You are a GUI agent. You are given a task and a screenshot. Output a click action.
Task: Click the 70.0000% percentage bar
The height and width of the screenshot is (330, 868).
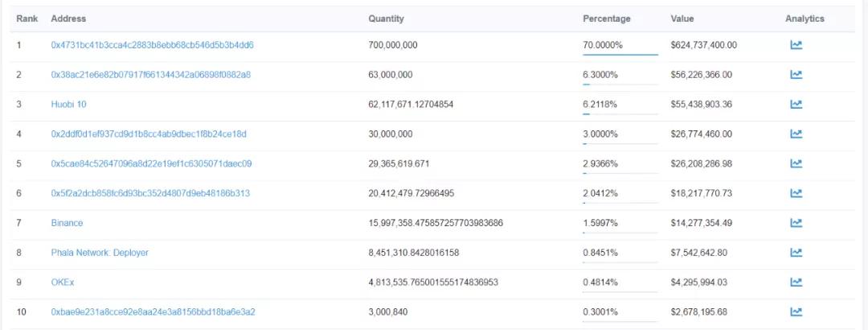620,55
